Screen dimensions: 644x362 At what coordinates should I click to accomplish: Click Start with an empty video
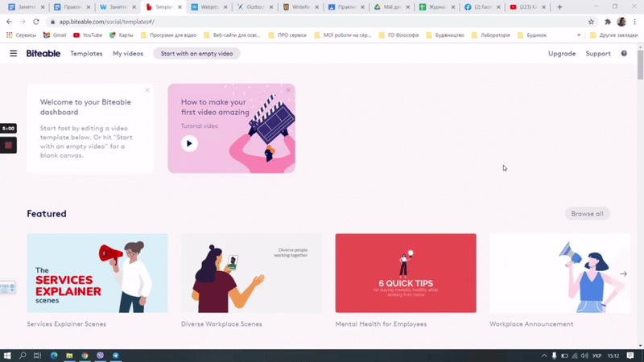click(196, 54)
